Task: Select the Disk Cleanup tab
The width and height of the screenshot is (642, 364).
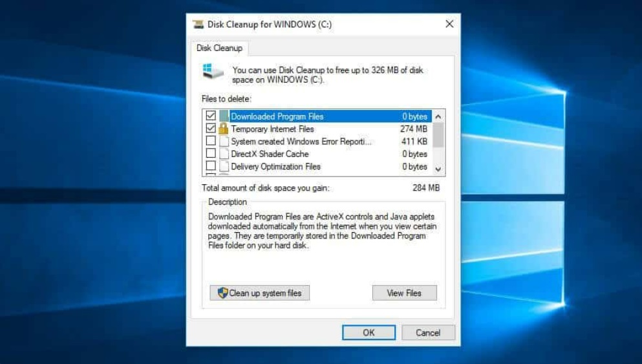Action: pyautogui.click(x=219, y=48)
